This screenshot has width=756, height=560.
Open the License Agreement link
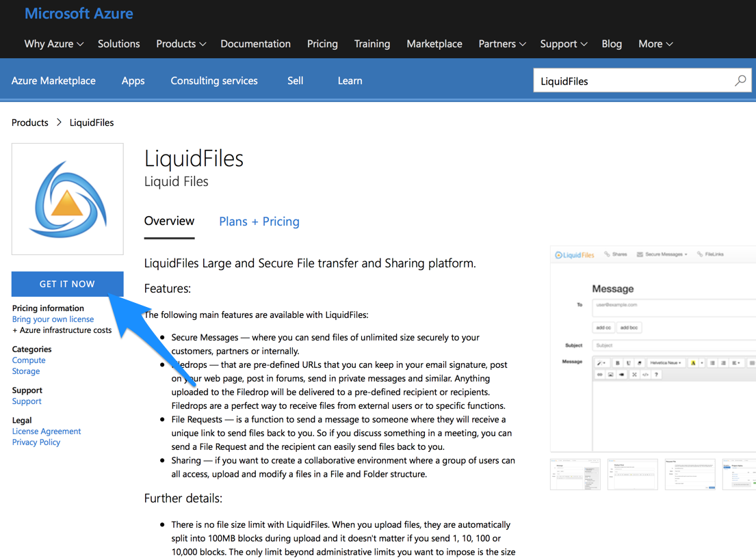[46, 431]
